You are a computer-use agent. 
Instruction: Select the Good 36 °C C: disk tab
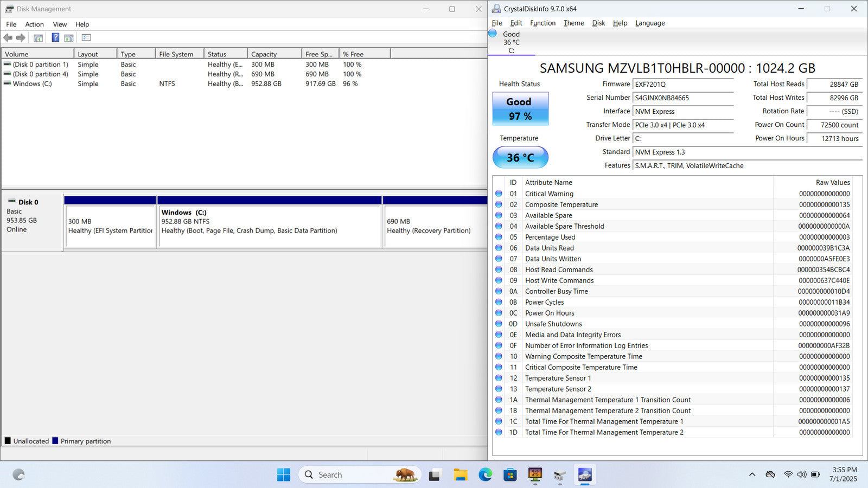511,42
